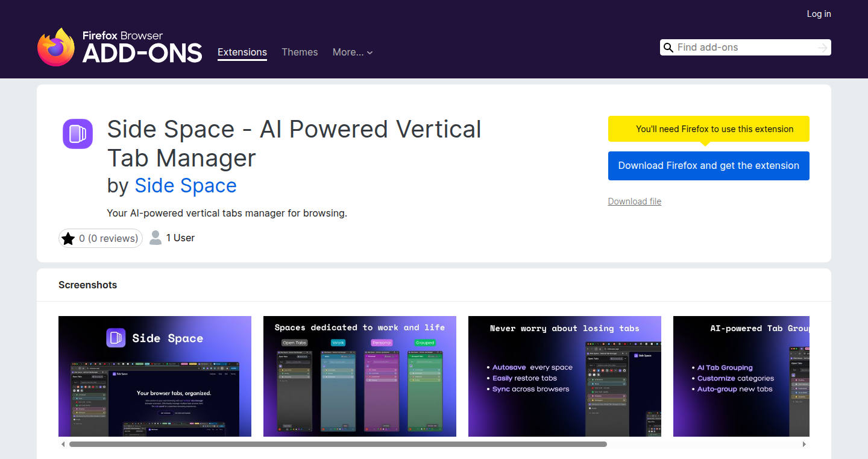
Task: Click the user silhouette icon
Action: point(156,238)
